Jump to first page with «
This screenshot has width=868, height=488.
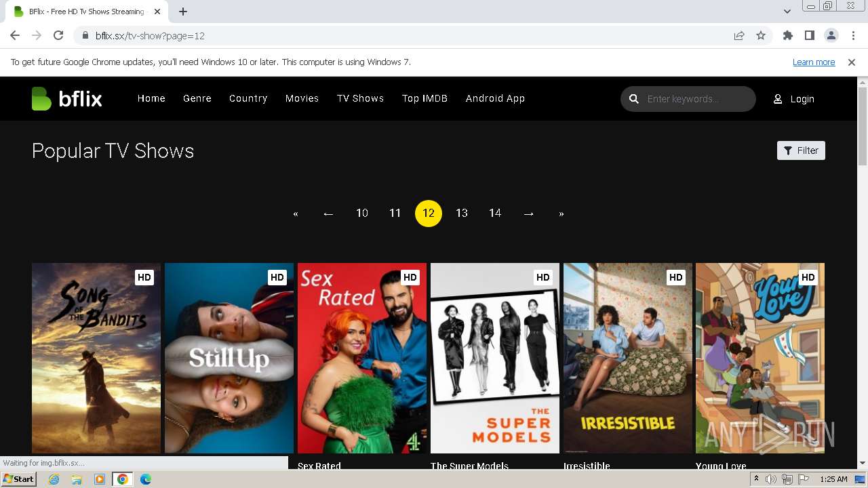[x=296, y=213]
